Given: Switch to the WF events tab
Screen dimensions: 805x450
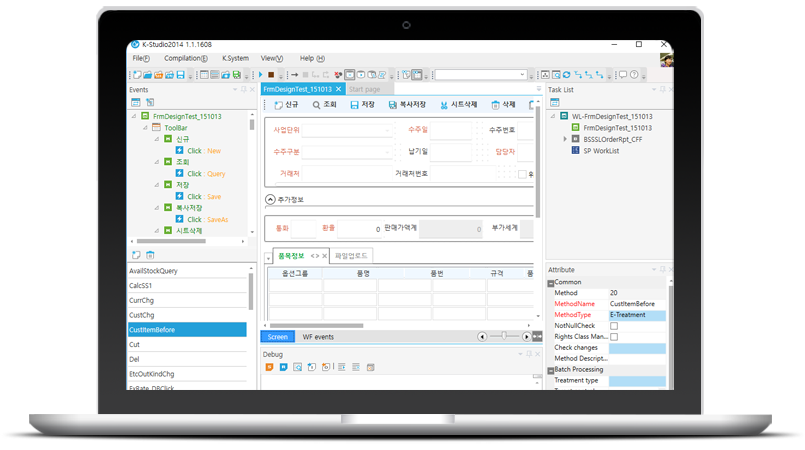Looking at the screenshot, I should click(x=318, y=337).
